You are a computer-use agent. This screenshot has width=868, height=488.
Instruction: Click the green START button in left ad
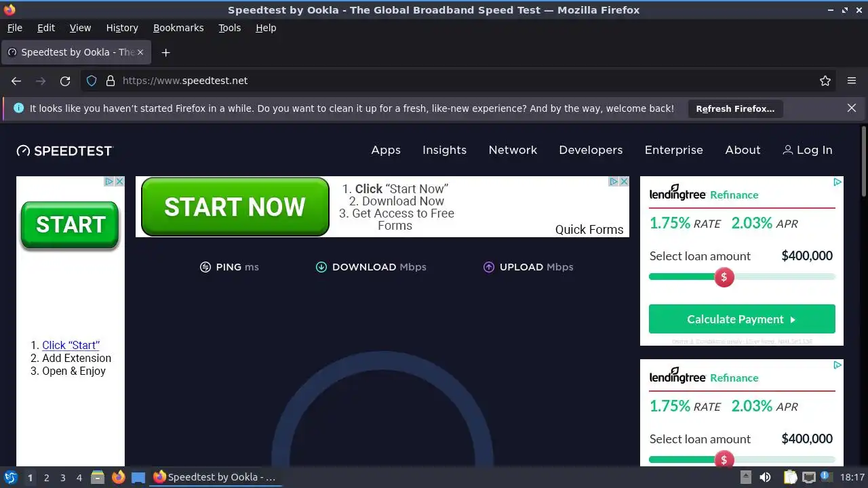coord(70,225)
